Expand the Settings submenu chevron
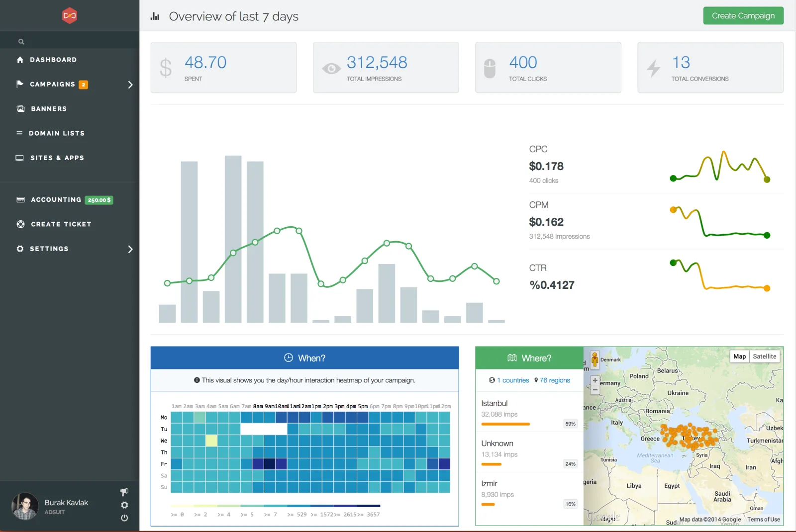 coord(130,249)
